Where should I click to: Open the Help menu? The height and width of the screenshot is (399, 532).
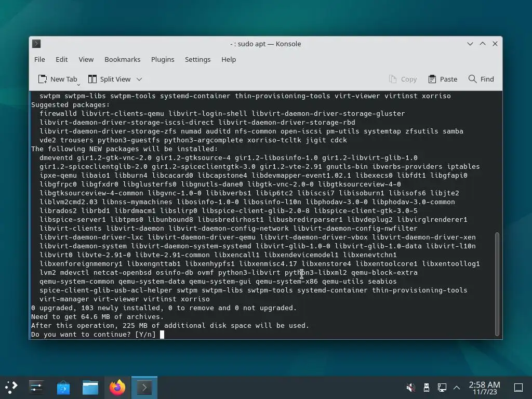click(x=229, y=59)
